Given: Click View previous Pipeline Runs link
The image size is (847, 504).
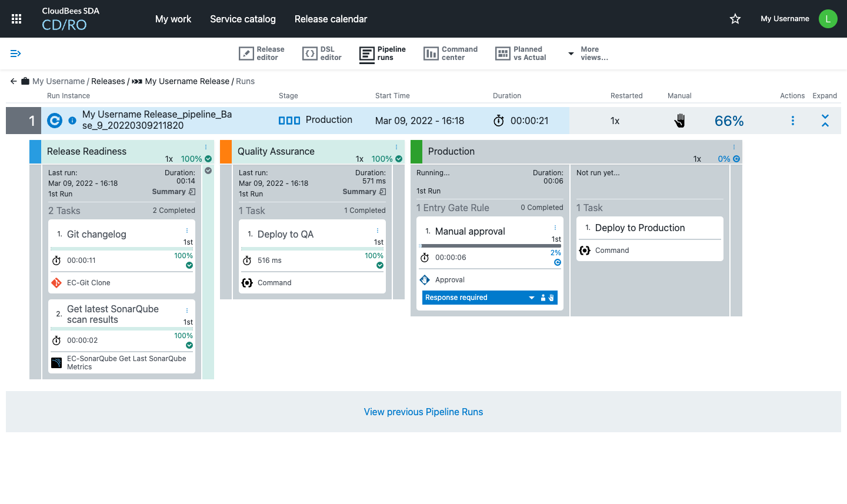Looking at the screenshot, I should click(423, 412).
